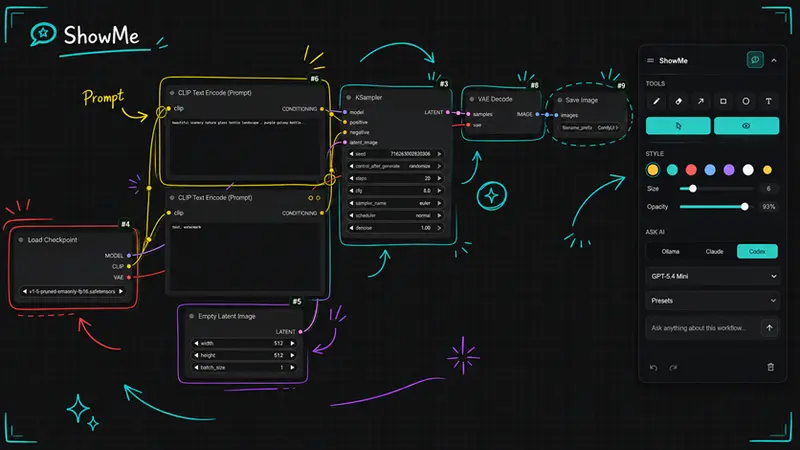Viewport: 800px width, 450px height.
Task: Select the text tool
Action: pyautogui.click(x=768, y=101)
